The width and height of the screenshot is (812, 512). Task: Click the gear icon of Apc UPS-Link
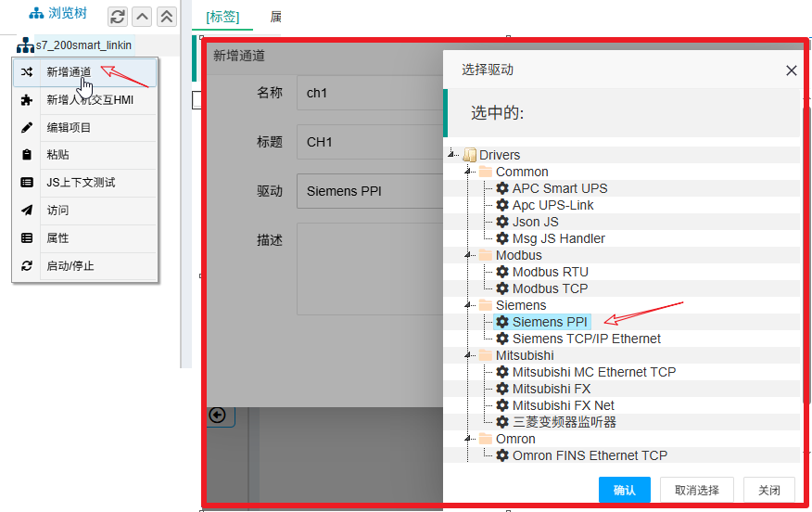coord(502,205)
